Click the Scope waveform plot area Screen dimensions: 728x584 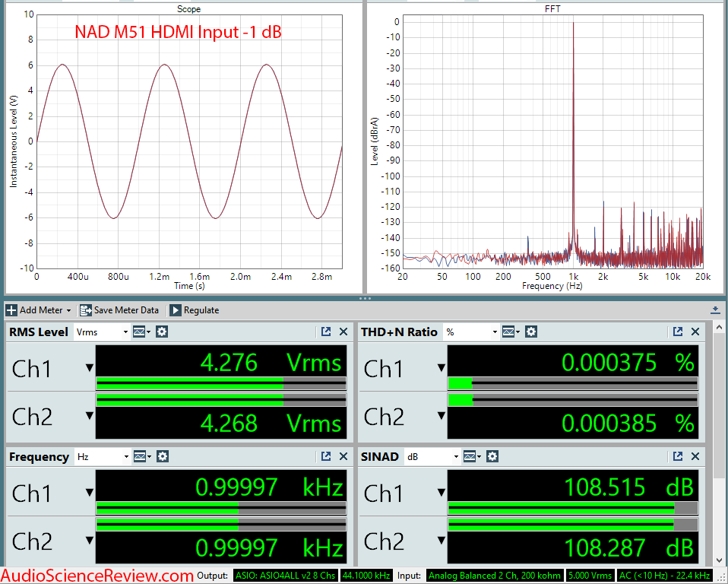tap(189, 141)
